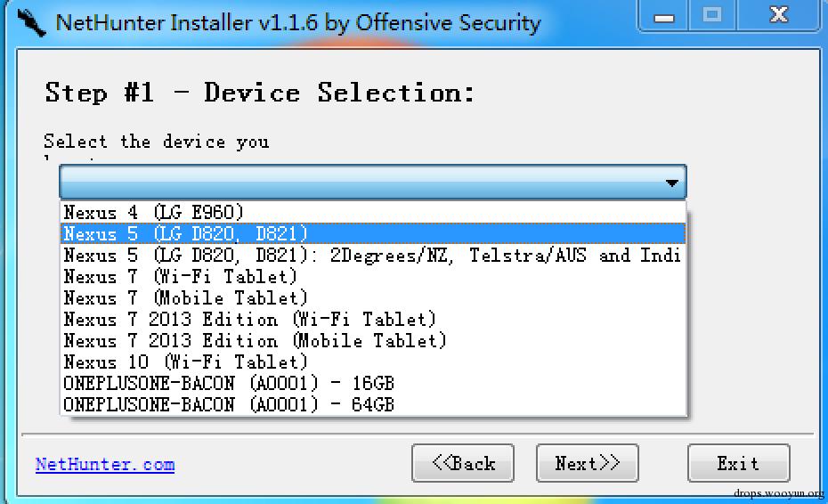Choose highlighted Nexus 5 (LG D820, D821) entry
Viewport: 828px width, 504px height.
(373, 233)
